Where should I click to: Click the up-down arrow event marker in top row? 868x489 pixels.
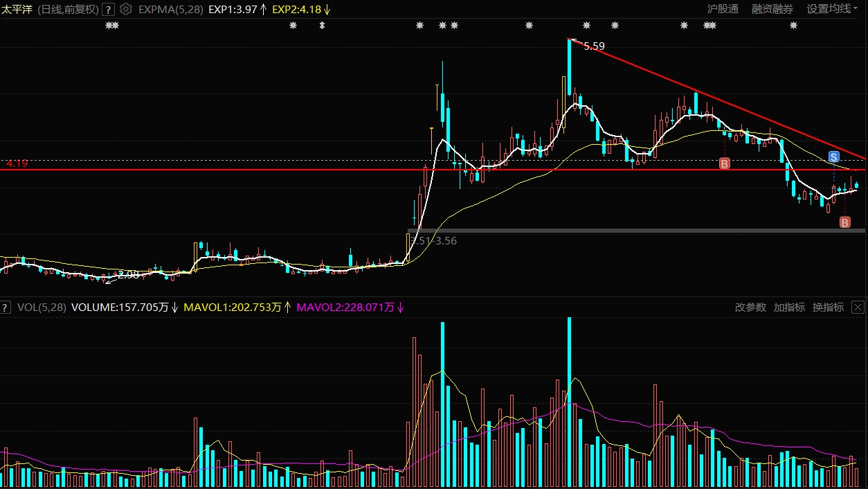tap(322, 26)
